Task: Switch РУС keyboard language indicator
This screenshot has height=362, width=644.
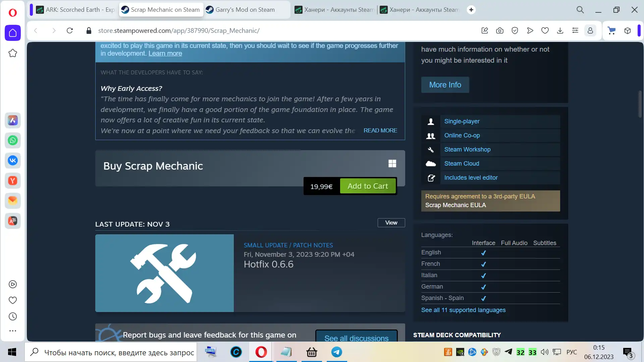Action: tap(572, 352)
